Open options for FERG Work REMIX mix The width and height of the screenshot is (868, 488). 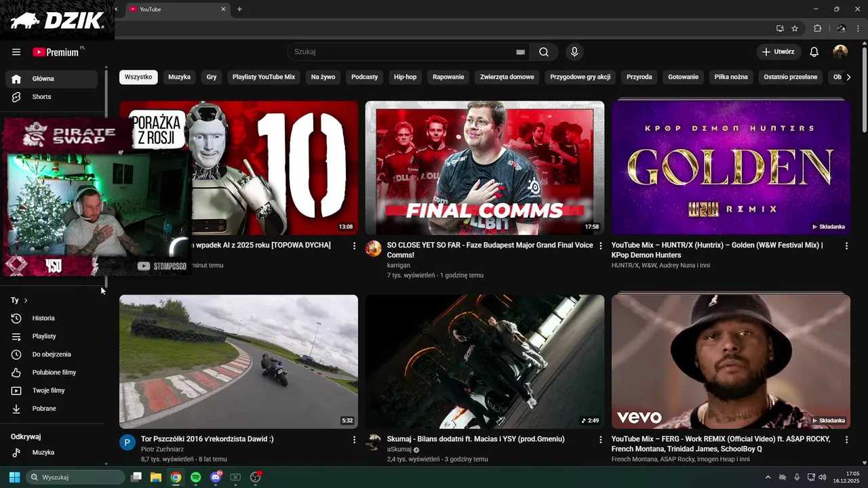[846, 440]
